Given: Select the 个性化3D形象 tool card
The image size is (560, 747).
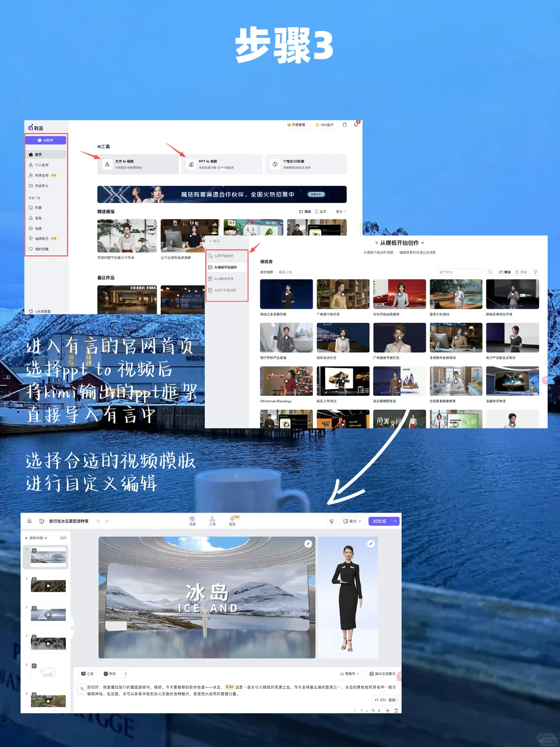Looking at the screenshot, I should (305, 164).
